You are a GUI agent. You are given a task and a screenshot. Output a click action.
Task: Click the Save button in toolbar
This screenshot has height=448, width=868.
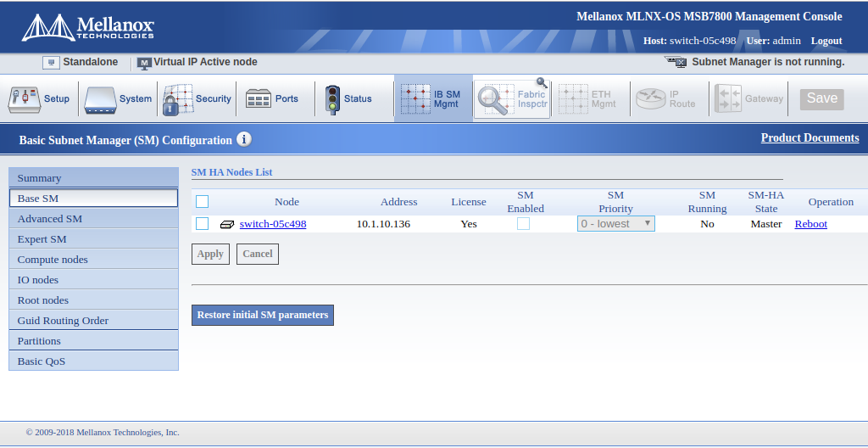click(x=822, y=98)
